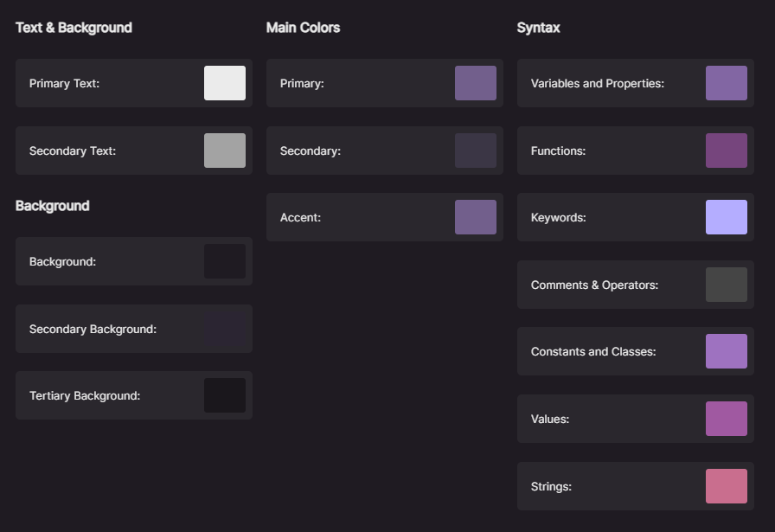Pick the Accent color swatch
The height and width of the screenshot is (532, 775).
click(x=476, y=217)
